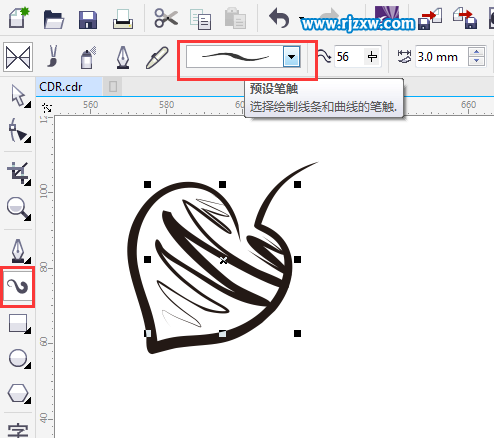494x438 pixels.
Task: Click the center X marker of the leaf
Action: click(x=223, y=260)
